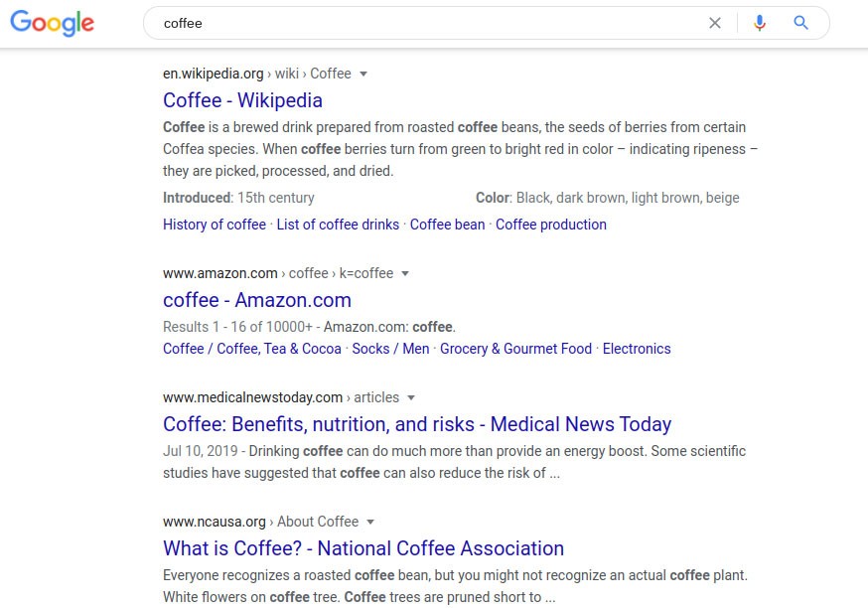Visit the Coffee bean sitelink
The image size is (868, 608).
(447, 225)
